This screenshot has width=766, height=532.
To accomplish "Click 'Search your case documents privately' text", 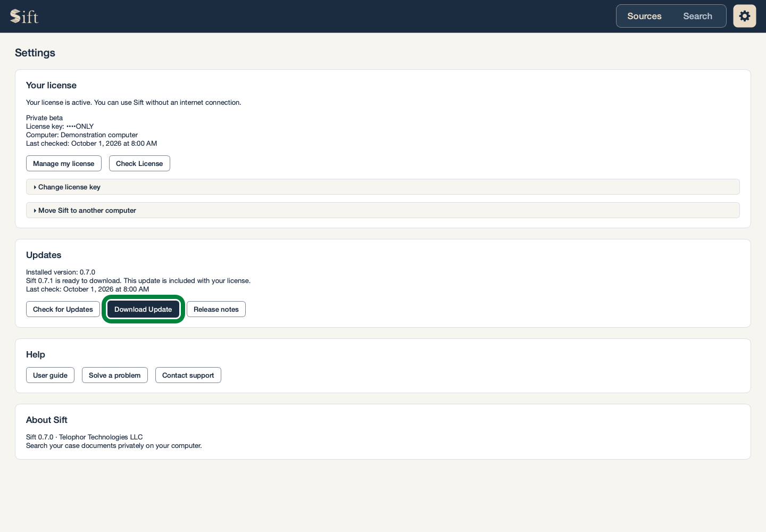I will (x=114, y=445).
